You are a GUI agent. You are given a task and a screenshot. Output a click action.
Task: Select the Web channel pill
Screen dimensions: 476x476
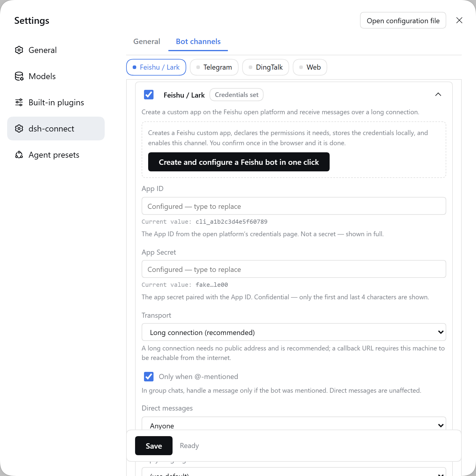(310, 67)
